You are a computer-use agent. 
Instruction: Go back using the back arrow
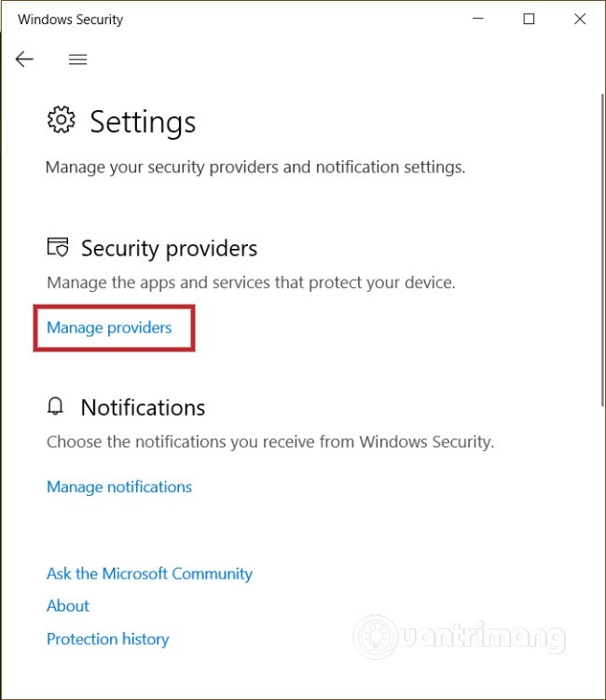click(24, 60)
